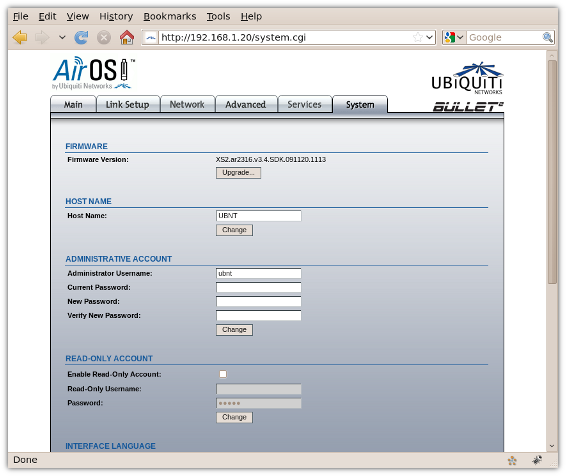
Task: Click the URL address field
Action: tap(285, 37)
